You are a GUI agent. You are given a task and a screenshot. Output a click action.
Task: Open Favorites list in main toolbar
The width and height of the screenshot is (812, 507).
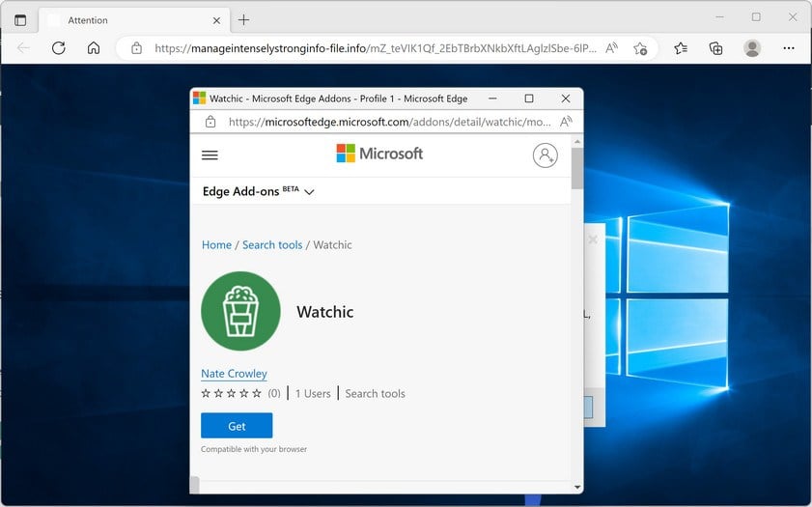(x=681, y=48)
